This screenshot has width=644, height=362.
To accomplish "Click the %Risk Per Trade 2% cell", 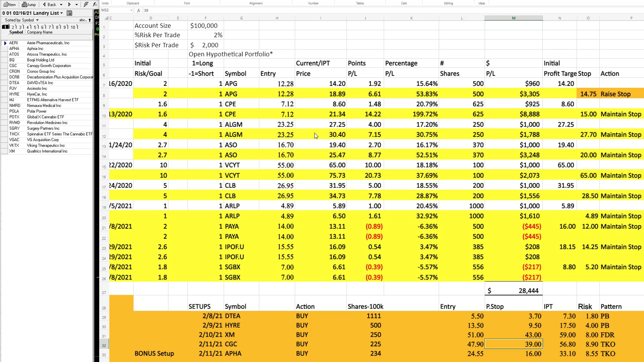I will click(x=206, y=35).
